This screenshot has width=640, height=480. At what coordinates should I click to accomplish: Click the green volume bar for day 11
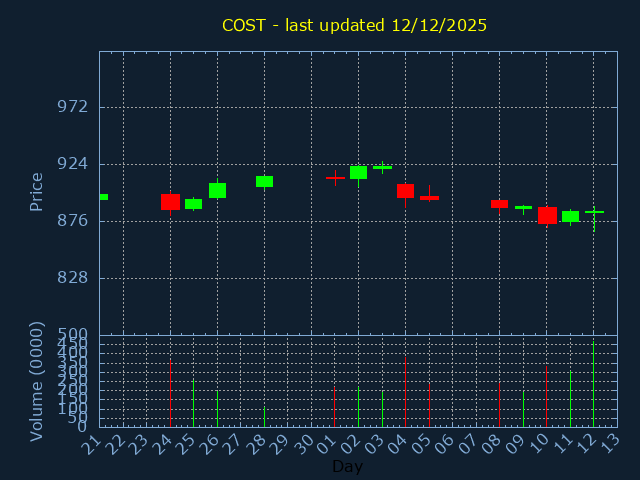(570, 399)
